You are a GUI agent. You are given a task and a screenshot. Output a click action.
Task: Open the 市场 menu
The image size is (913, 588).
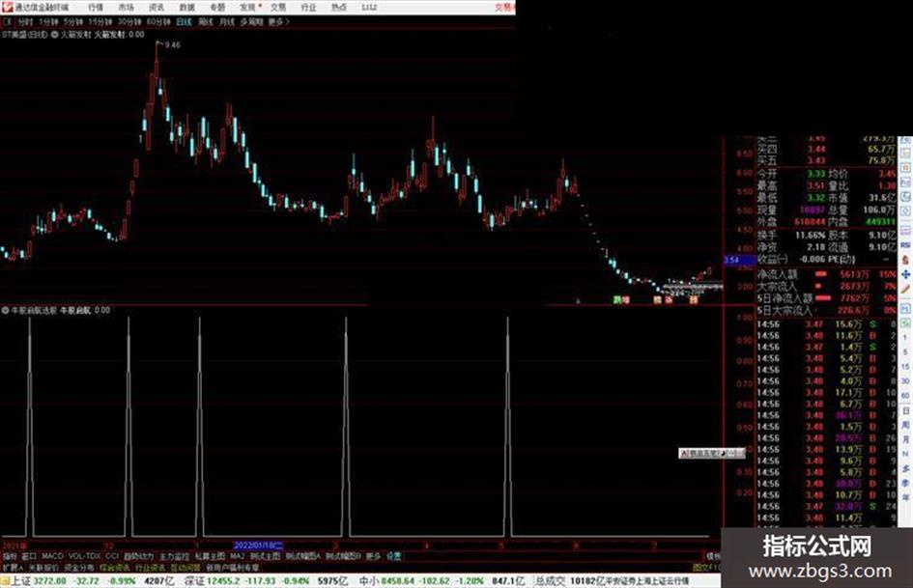126,7
